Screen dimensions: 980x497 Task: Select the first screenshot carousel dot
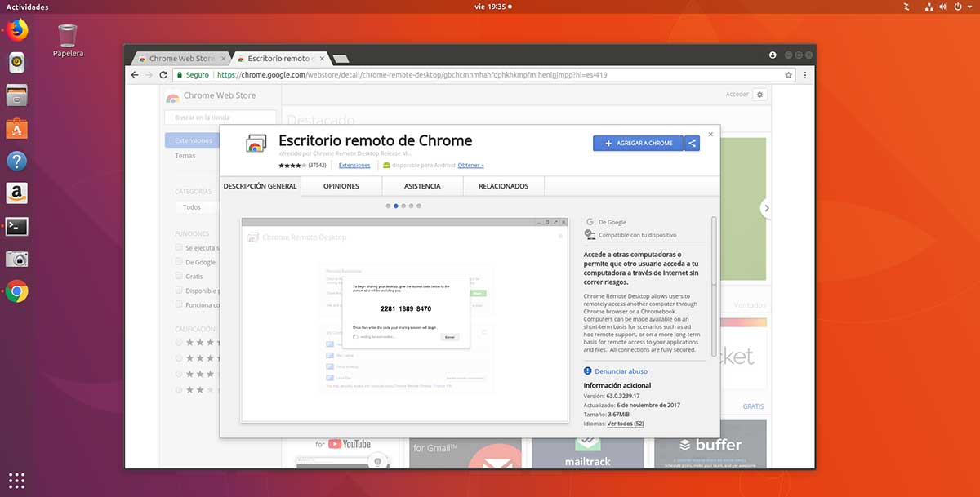click(x=388, y=206)
